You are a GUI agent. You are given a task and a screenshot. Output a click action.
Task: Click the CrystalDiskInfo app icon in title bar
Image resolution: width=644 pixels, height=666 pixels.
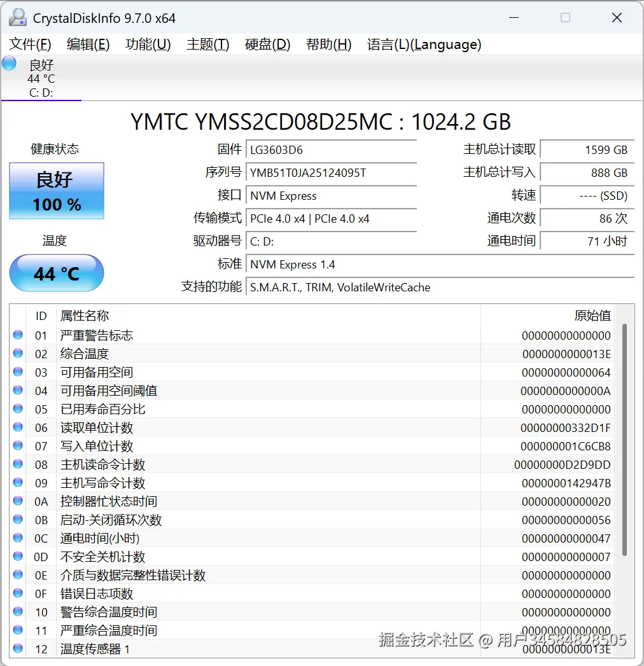click(18, 17)
